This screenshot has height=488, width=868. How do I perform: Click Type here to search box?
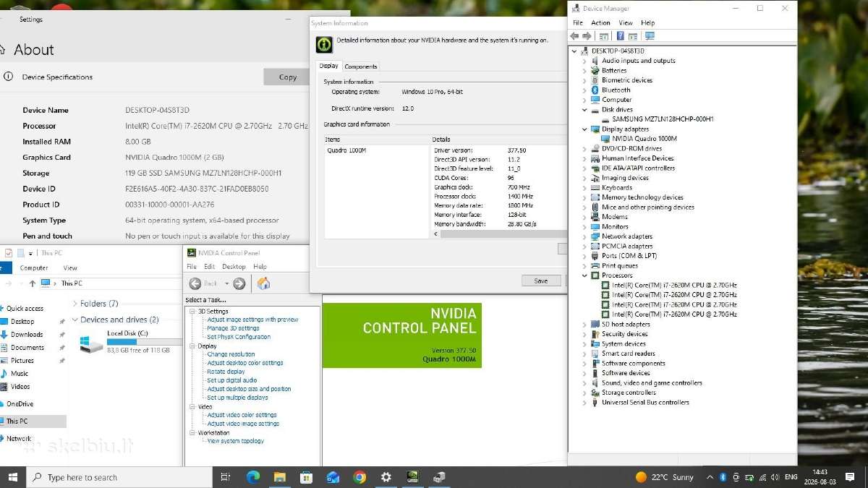tap(119, 477)
